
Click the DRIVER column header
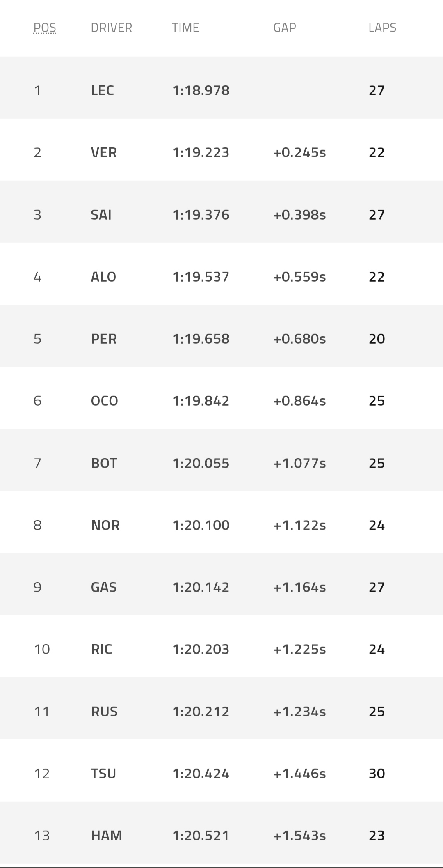pos(111,28)
